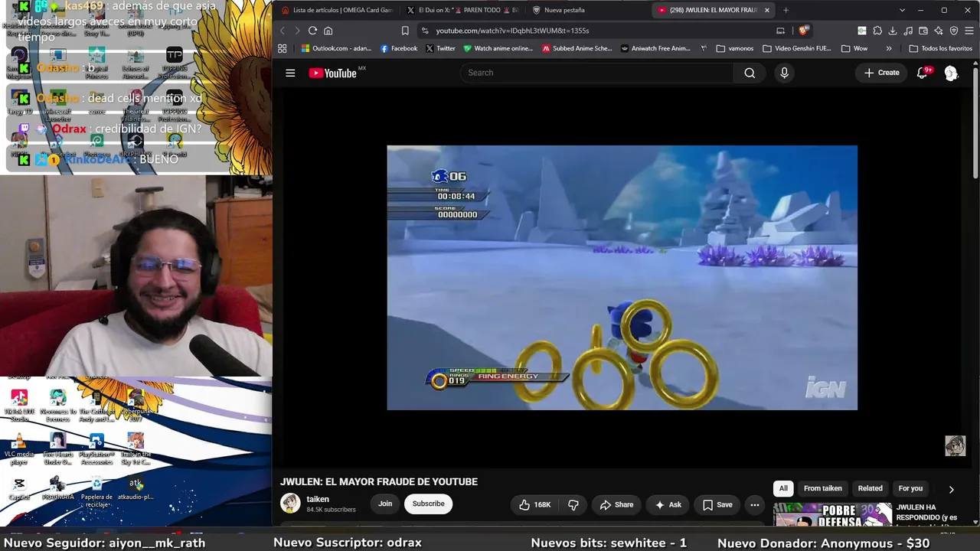Select the From taiken filter chip
Viewport: 980px width, 551px height.
823,488
